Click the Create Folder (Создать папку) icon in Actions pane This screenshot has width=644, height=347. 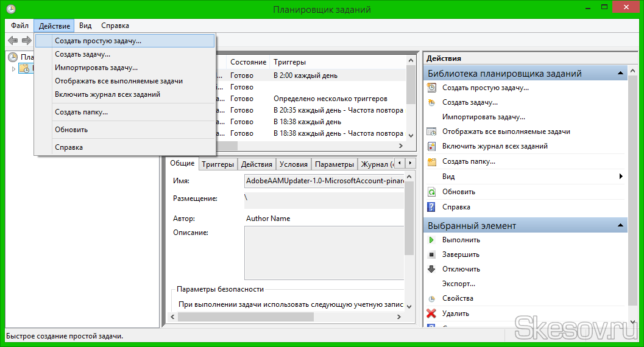431,162
